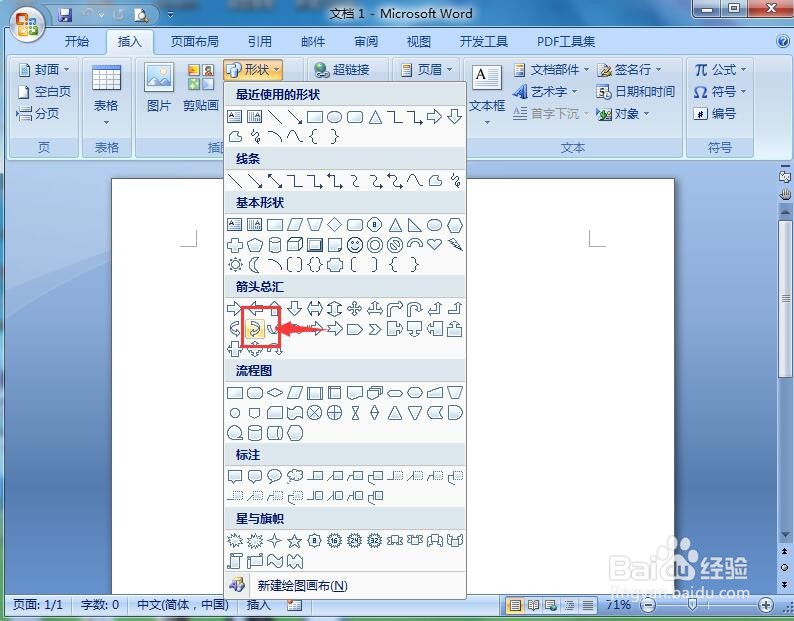Choose the pentagon arrow shape
This screenshot has width=794, height=621.
[x=354, y=330]
